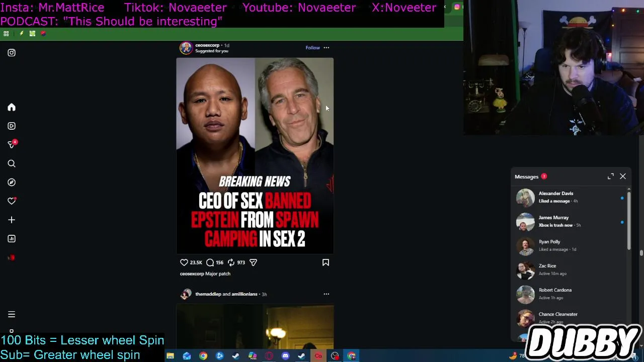Screen dimensions: 644x362
Task: Open the profile avatar in sidebar
Action: point(12,258)
